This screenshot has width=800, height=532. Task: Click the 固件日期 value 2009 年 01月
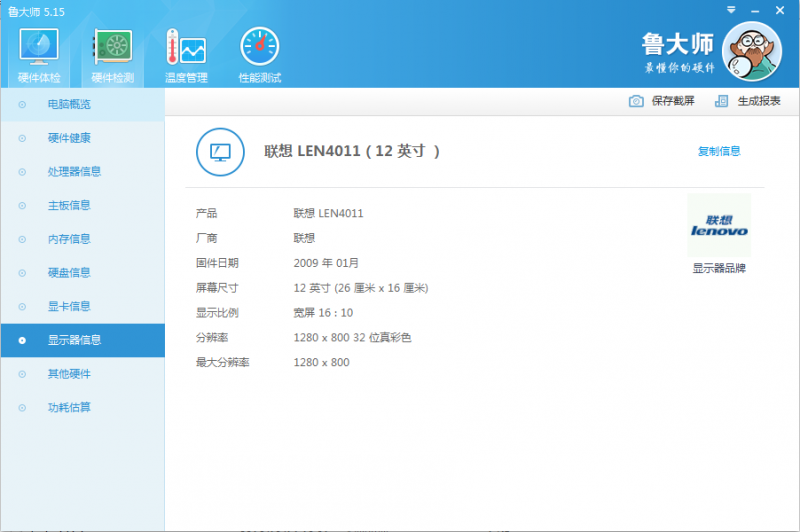click(x=326, y=263)
